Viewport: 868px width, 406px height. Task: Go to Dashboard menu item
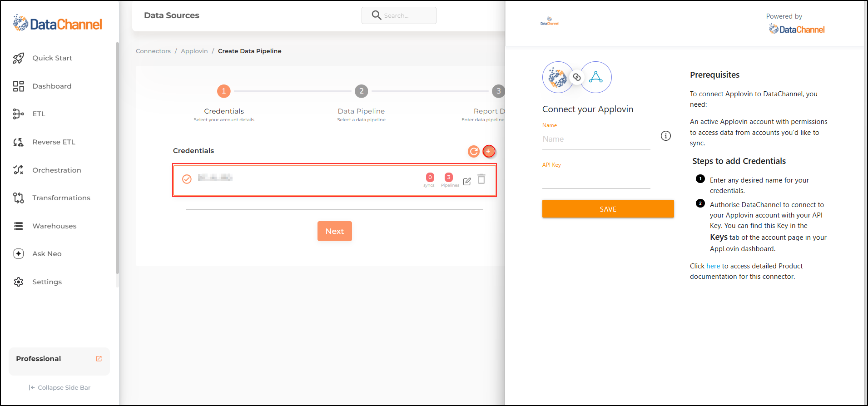tap(52, 86)
